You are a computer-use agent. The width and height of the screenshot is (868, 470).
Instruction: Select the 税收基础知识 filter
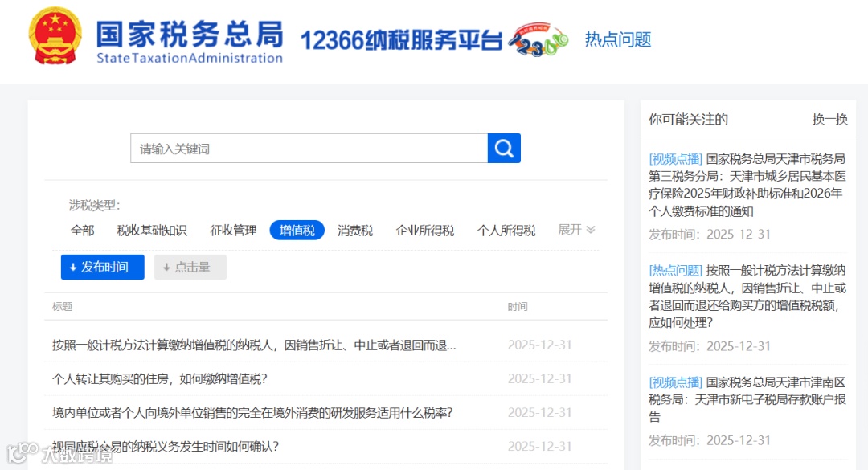point(152,231)
